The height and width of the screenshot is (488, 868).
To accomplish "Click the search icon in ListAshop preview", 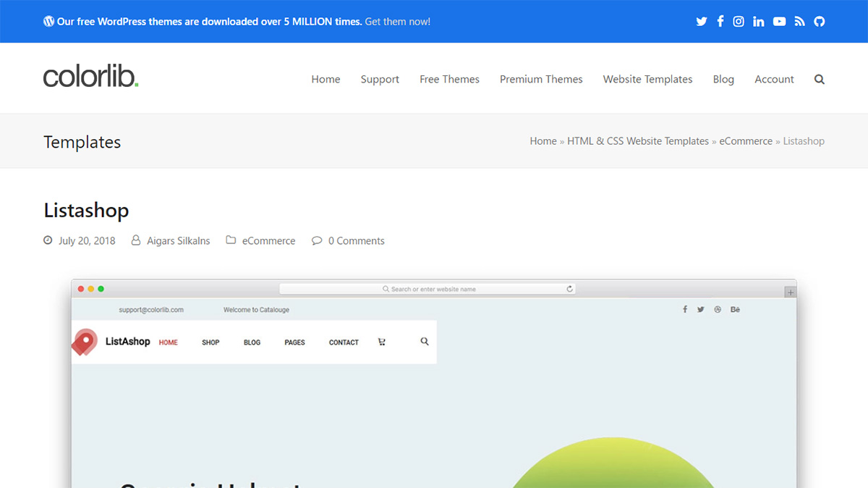I will click(x=425, y=342).
